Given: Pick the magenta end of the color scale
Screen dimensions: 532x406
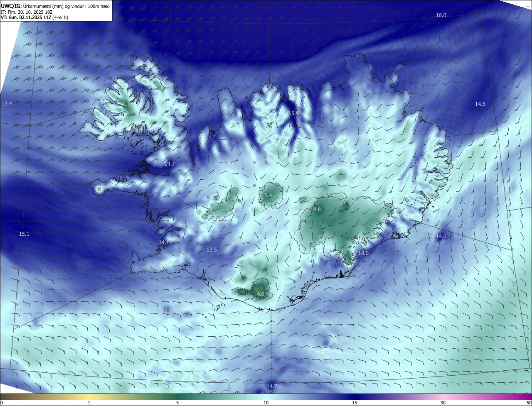Looking at the screenshot, I should 528,396.
